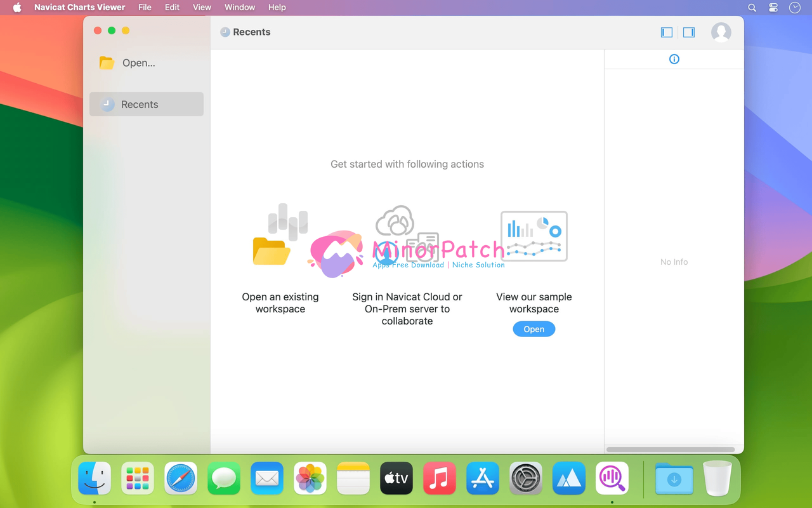Open Launchpad from the Dock
Screen dimensions: 812x508
[x=138, y=478]
